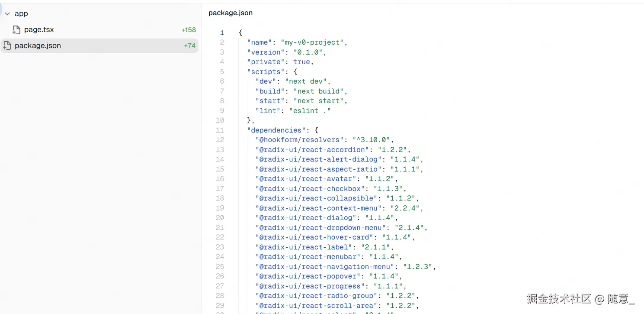Click the "@radix-ui/react-scroll-area" dependency line
The height and width of the screenshot is (314, 644).
315,306
